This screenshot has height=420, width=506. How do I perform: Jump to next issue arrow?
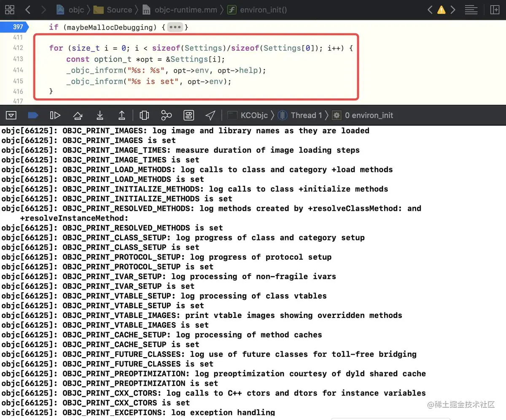[453, 9]
